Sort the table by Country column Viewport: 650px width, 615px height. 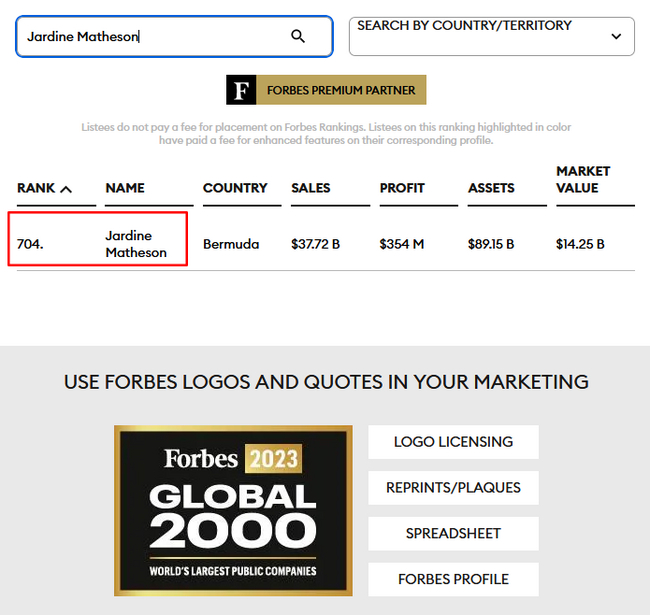click(x=235, y=188)
